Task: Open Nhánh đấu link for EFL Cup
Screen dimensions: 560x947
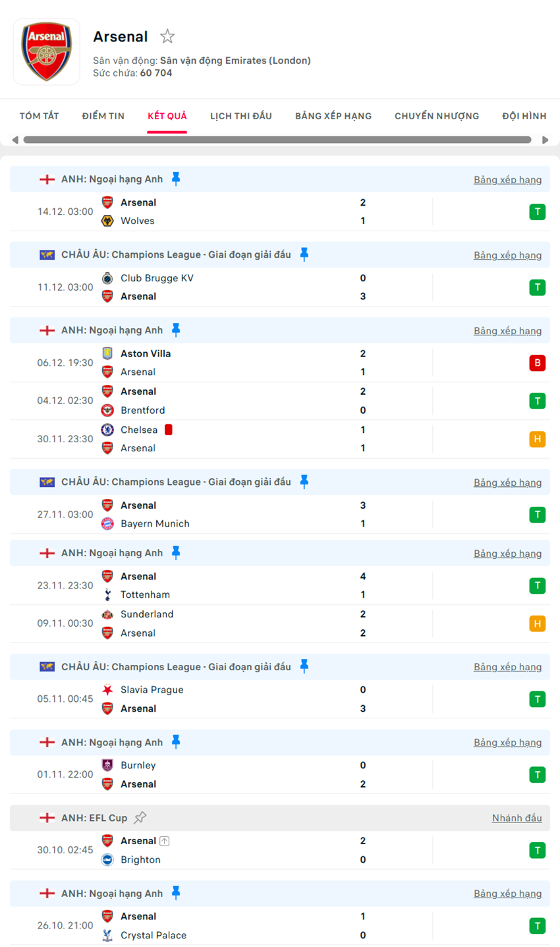Action: (x=517, y=818)
